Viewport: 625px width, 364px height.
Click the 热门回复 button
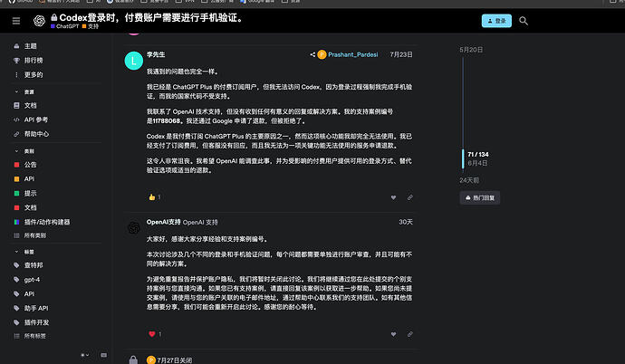[x=480, y=198]
